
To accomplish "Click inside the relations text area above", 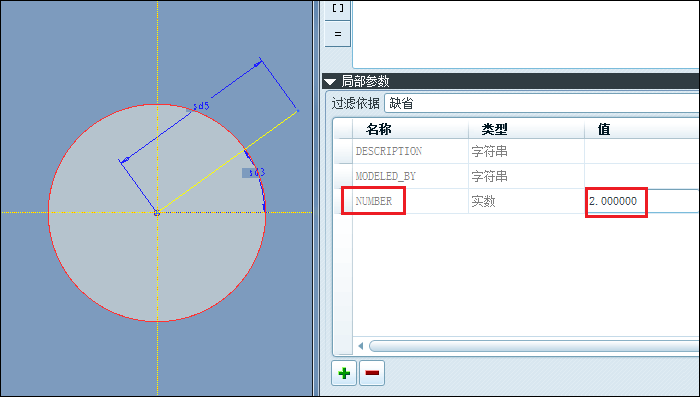I will (x=525, y=34).
